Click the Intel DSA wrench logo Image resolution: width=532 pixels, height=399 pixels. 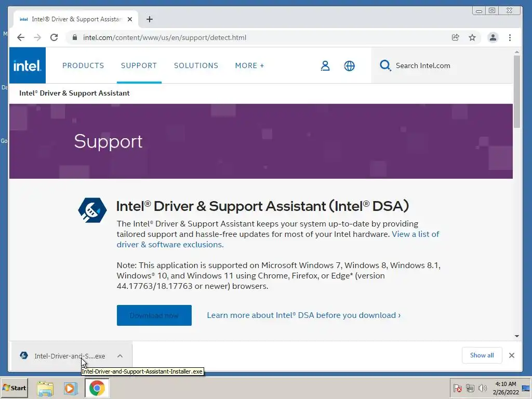pyautogui.click(x=92, y=210)
